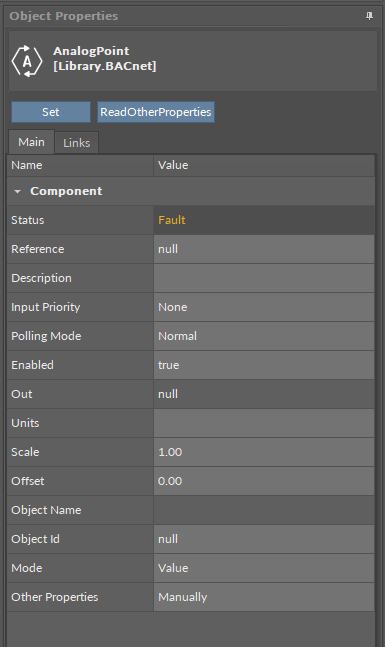Open the Polling Mode value Normal
The height and width of the screenshot is (647, 385).
[264, 336]
